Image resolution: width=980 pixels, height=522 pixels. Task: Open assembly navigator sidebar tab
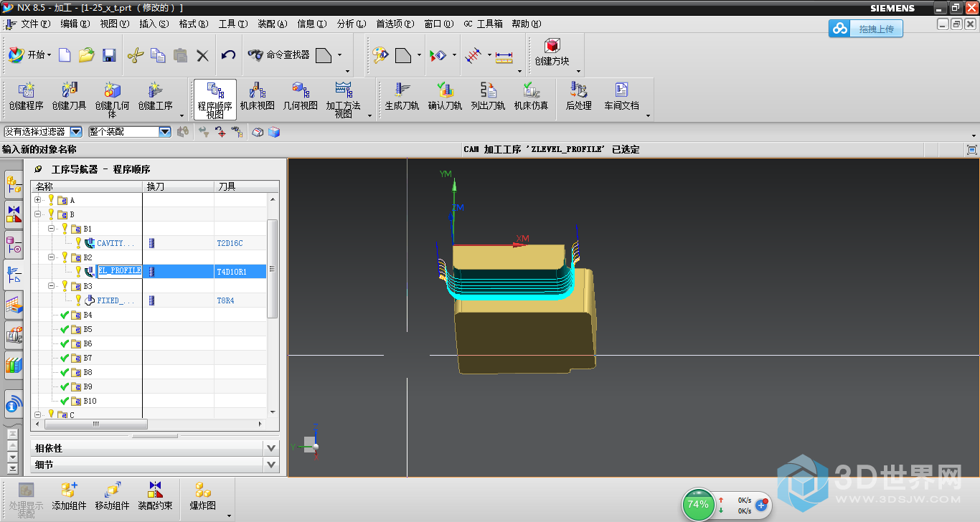14,184
